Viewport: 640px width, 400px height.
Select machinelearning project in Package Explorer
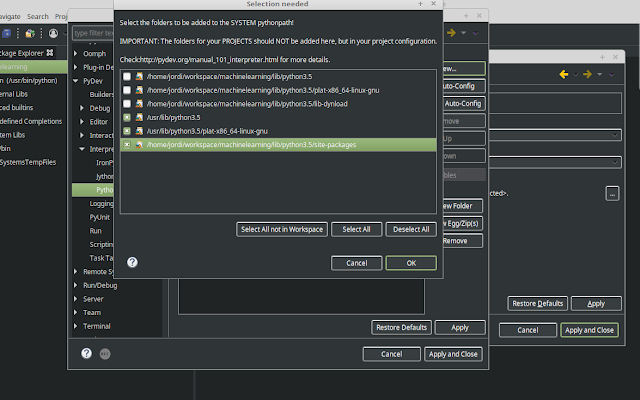[x=34, y=67]
